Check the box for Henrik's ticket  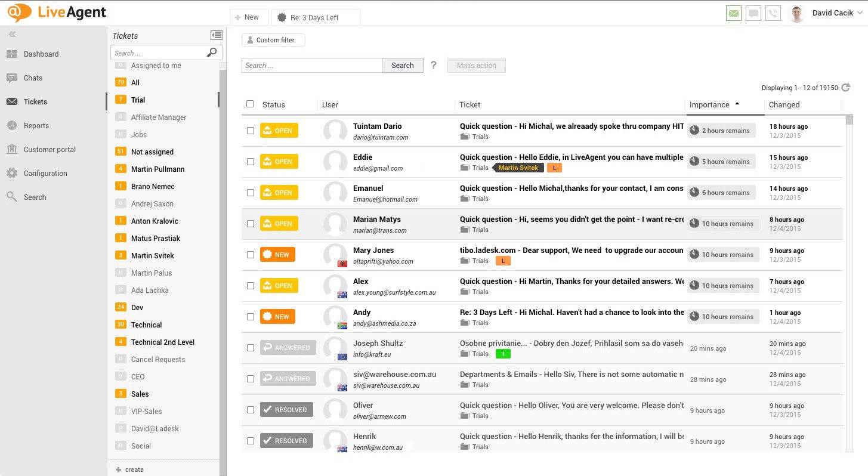click(x=251, y=441)
